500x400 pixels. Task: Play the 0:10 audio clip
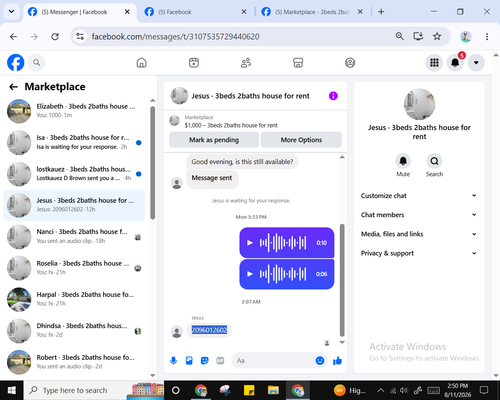[250, 243]
